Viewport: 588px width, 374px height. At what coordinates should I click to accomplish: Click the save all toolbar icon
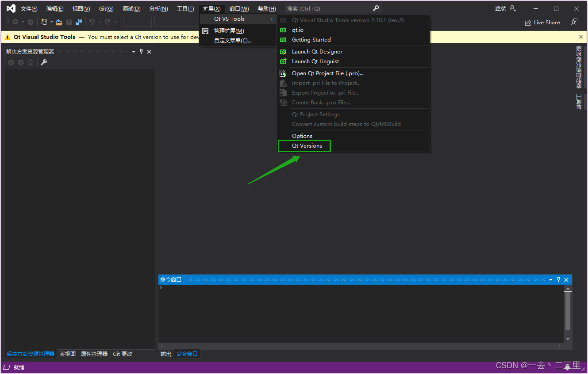pyautogui.click(x=79, y=22)
